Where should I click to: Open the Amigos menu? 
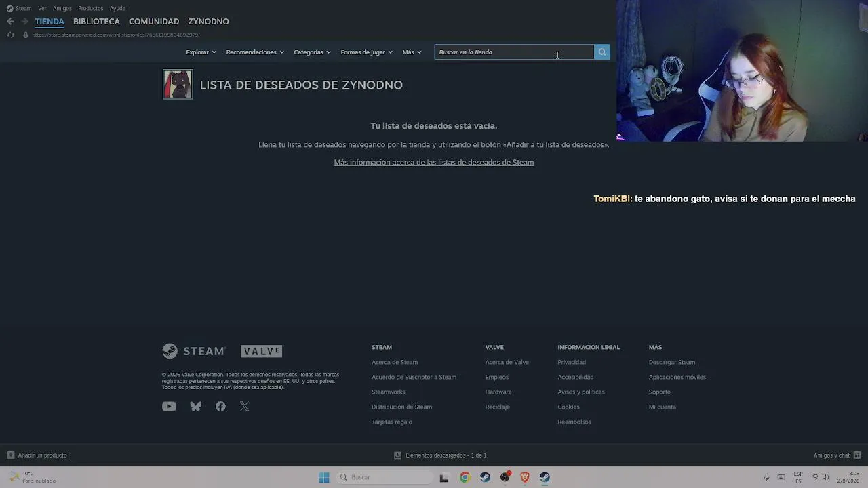coord(62,8)
